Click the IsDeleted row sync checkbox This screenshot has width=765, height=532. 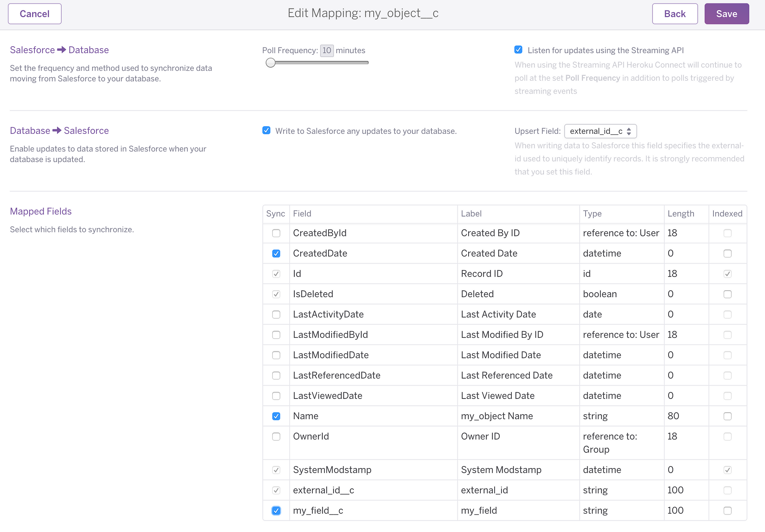pos(276,294)
